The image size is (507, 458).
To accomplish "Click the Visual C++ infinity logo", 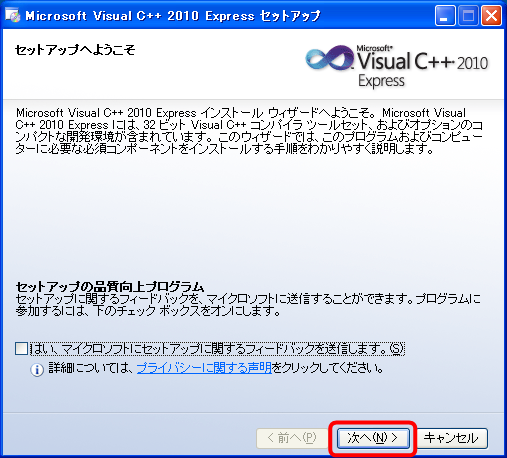I will (329, 58).
